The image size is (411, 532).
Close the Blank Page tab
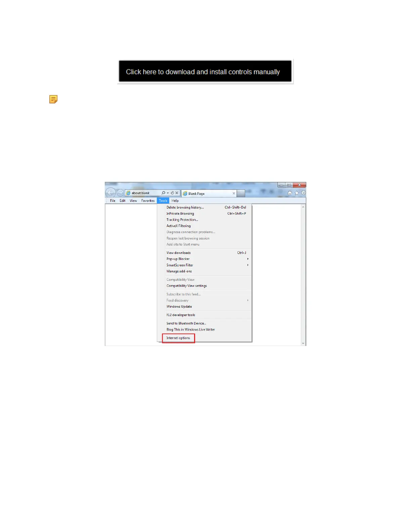[x=234, y=193]
